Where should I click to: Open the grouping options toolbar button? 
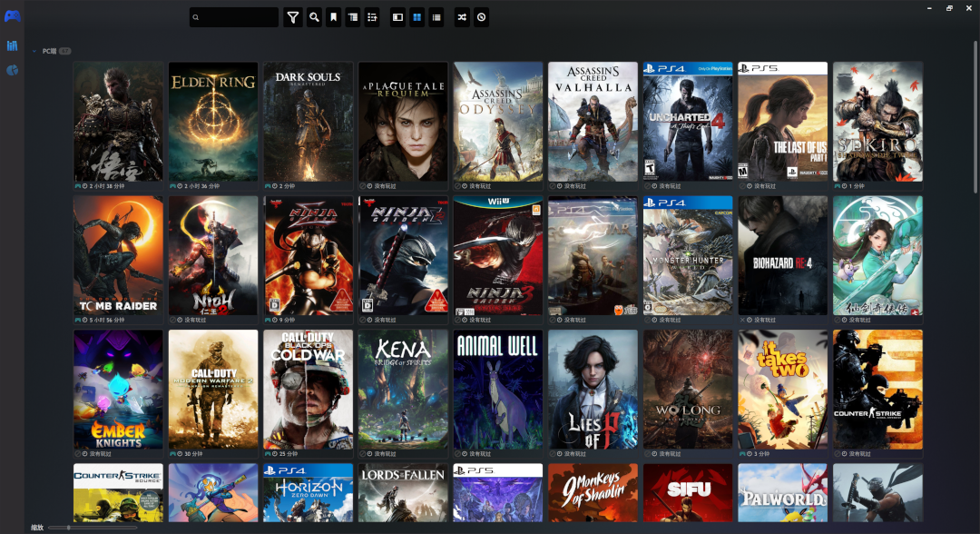353,17
